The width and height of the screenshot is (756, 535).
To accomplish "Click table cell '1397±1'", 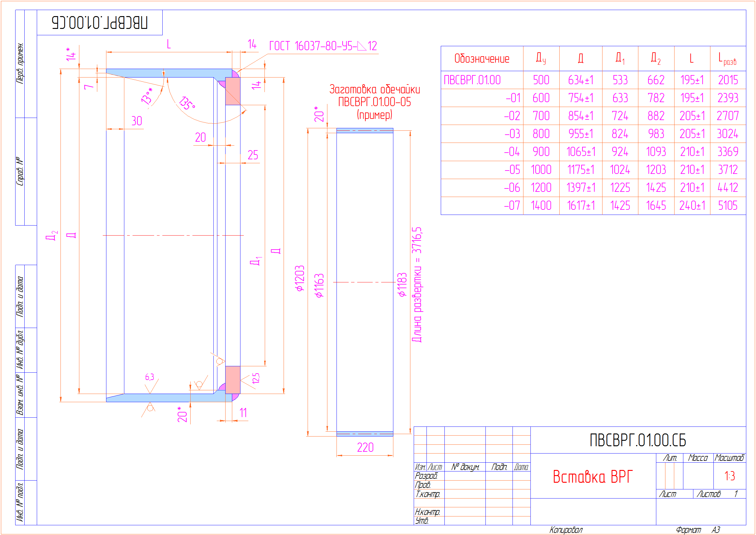I will pyautogui.click(x=581, y=188).
